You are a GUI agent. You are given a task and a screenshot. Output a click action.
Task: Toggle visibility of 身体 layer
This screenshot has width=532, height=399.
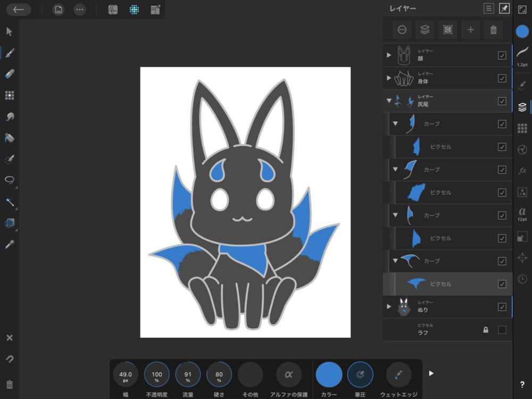click(x=502, y=78)
